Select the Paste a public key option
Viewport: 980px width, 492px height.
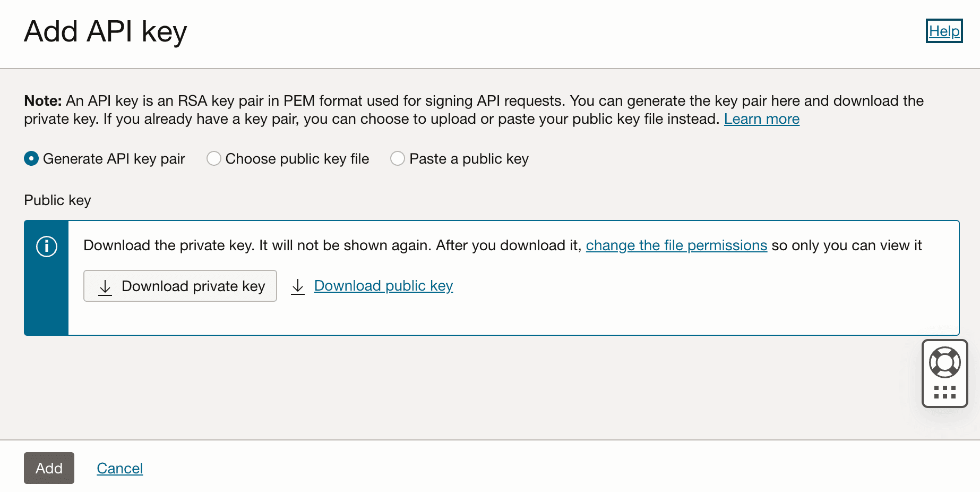(398, 158)
